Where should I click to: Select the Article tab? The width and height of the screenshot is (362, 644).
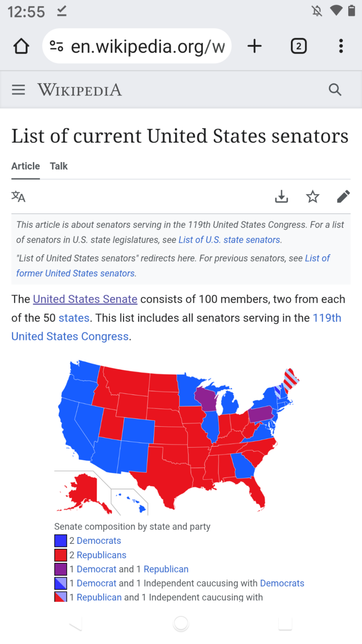point(25,166)
